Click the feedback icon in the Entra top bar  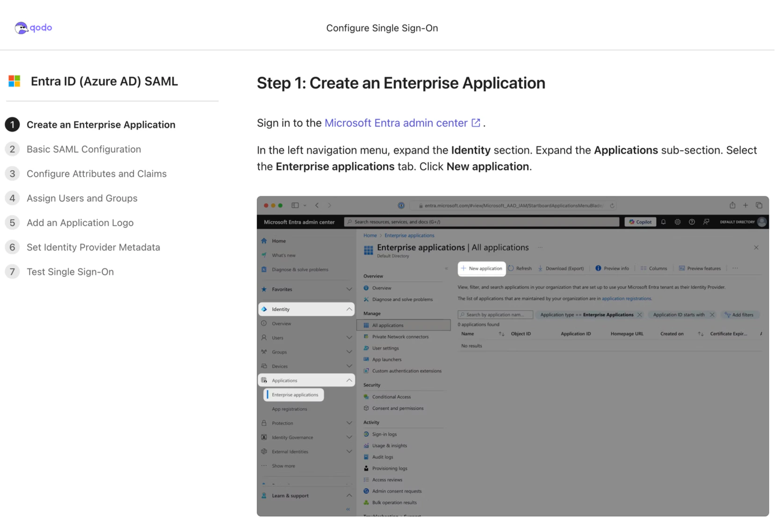tap(706, 222)
